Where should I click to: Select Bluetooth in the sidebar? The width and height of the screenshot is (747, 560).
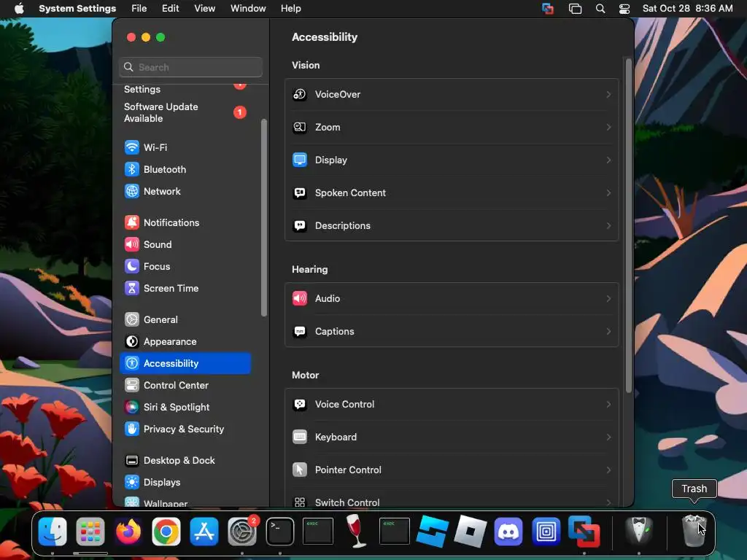pyautogui.click(x=185, y=169)
